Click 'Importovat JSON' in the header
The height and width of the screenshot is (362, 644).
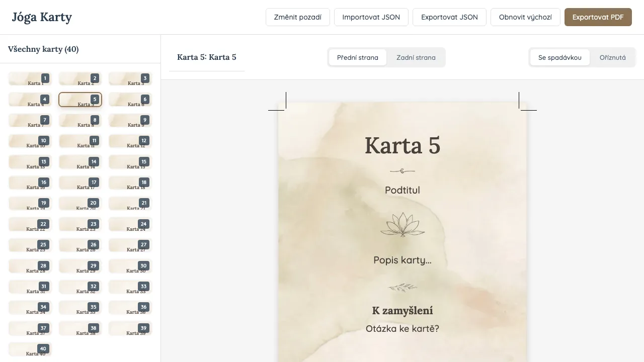[371, 17]
